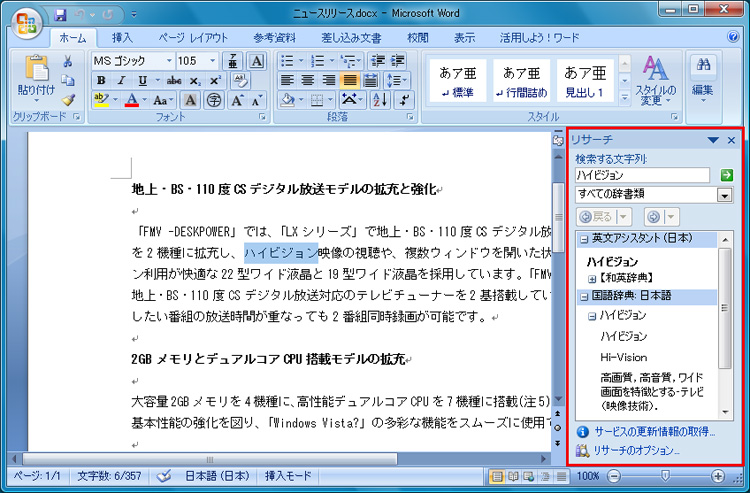Save document with floppy disk icon

pos(60,15)
